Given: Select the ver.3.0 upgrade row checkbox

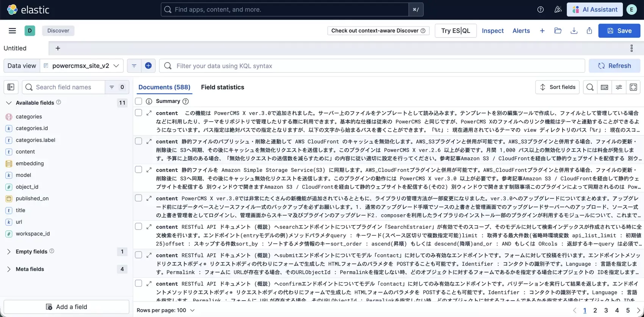Looking at the screenshot, I should [139, 198].
